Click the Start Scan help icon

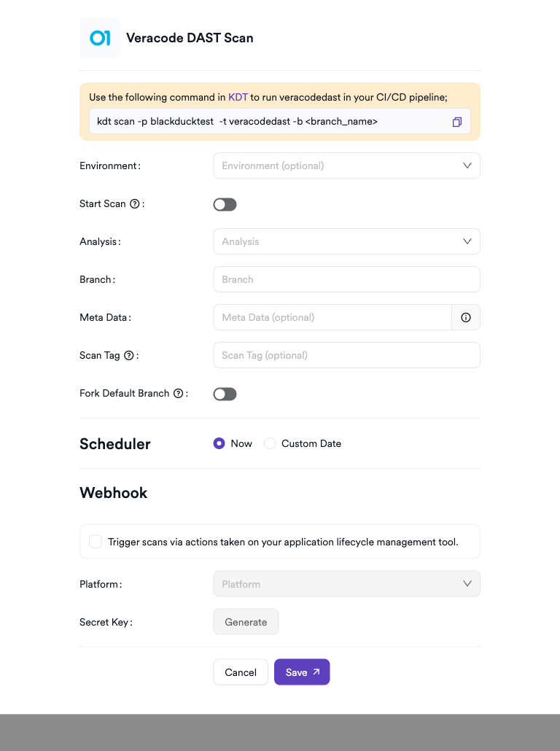tap(135, 204)
